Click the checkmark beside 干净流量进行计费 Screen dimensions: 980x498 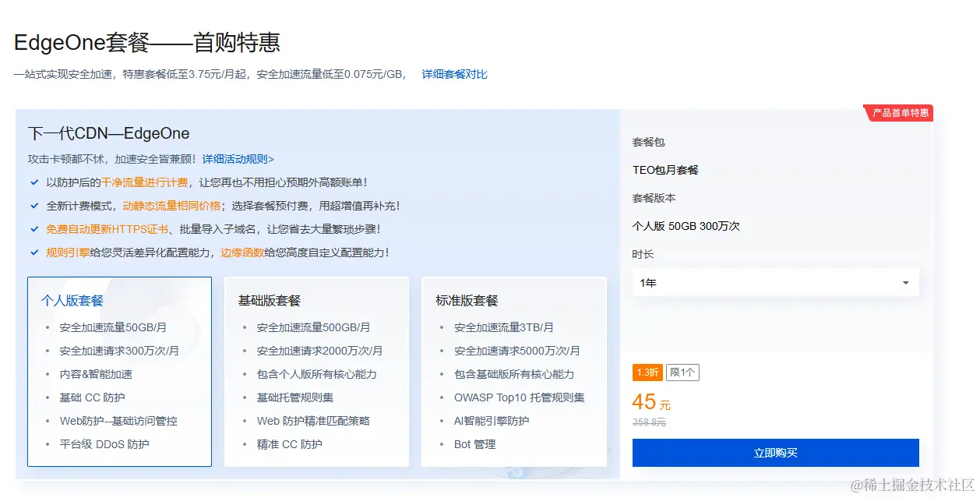point(34,182)
